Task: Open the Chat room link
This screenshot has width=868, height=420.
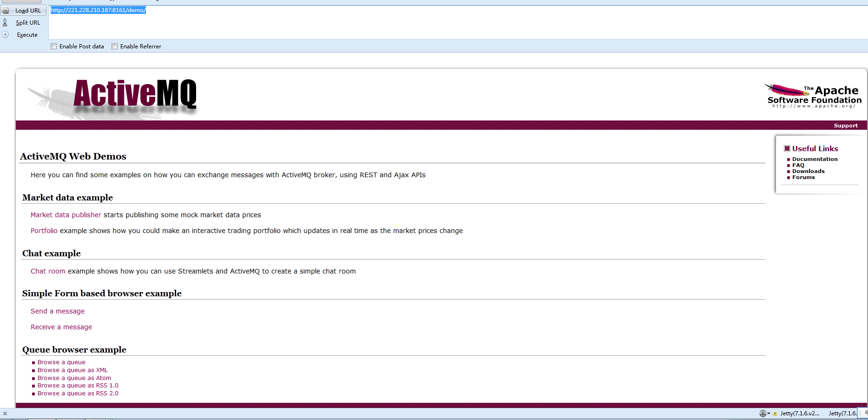Action: [48, 271]
